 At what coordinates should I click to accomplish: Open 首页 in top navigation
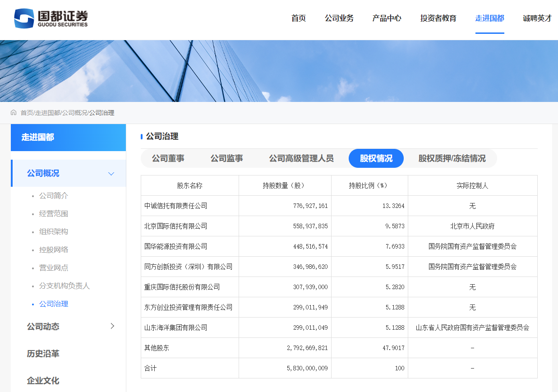pyautogui.click(x=299, y=18)
